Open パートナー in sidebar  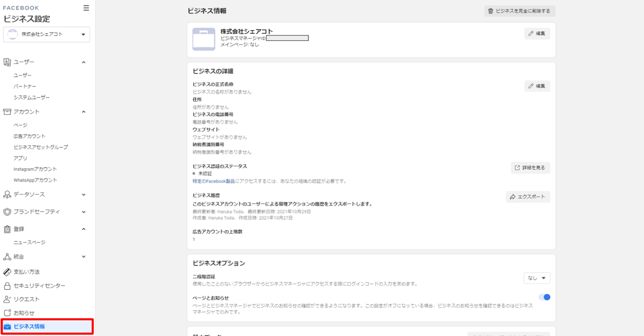coord(25,87)
